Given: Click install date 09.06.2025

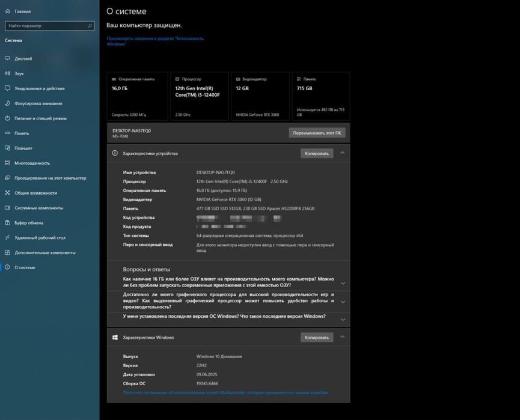Looking at the screenshot, I should click(x=207, y=374).
